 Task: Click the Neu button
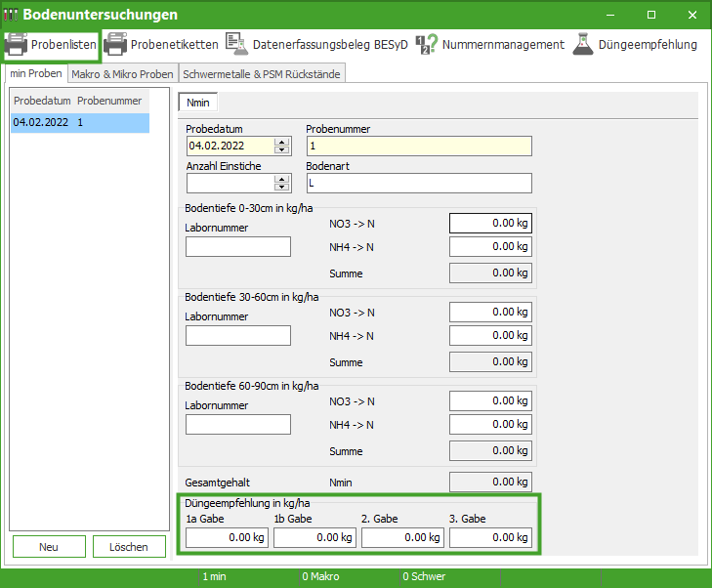click(x=49, y=547)
